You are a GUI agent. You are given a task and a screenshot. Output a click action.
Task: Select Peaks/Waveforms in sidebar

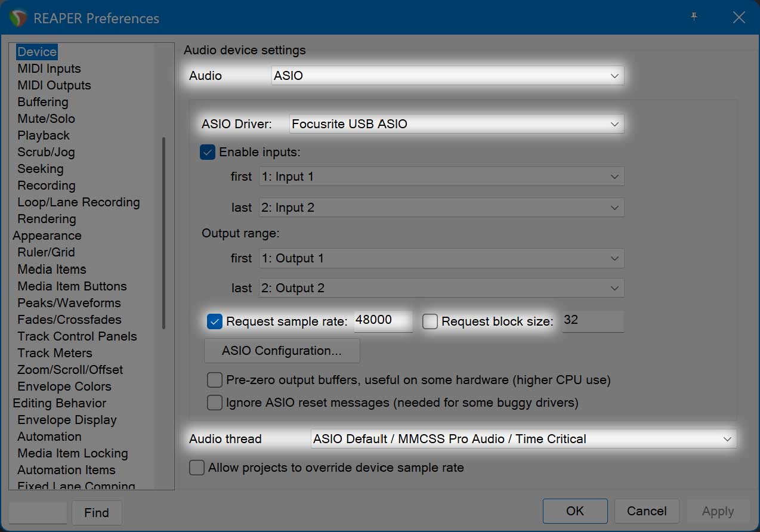[x=69, y=303]
